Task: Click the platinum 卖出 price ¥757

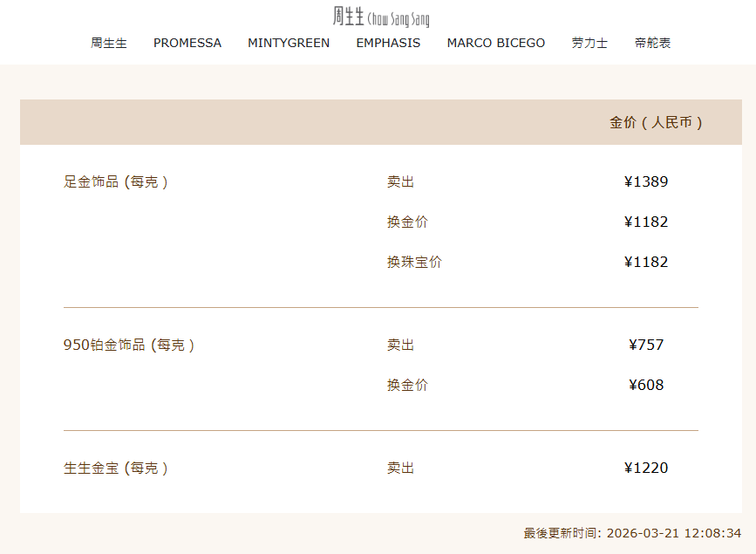Action: [x=646, y=345]
